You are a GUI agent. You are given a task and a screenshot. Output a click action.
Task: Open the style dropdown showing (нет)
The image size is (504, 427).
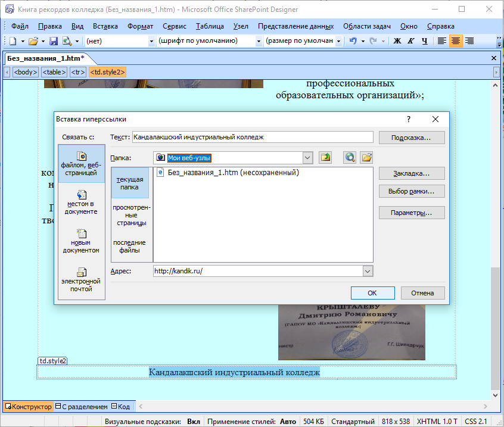pos(151,41)
